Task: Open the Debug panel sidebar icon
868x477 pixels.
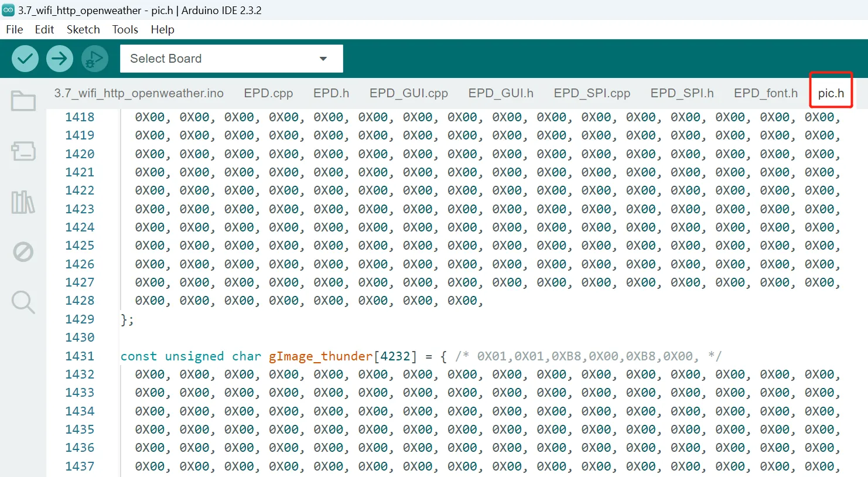Action: pyautogui.click(x=23, y=252)
